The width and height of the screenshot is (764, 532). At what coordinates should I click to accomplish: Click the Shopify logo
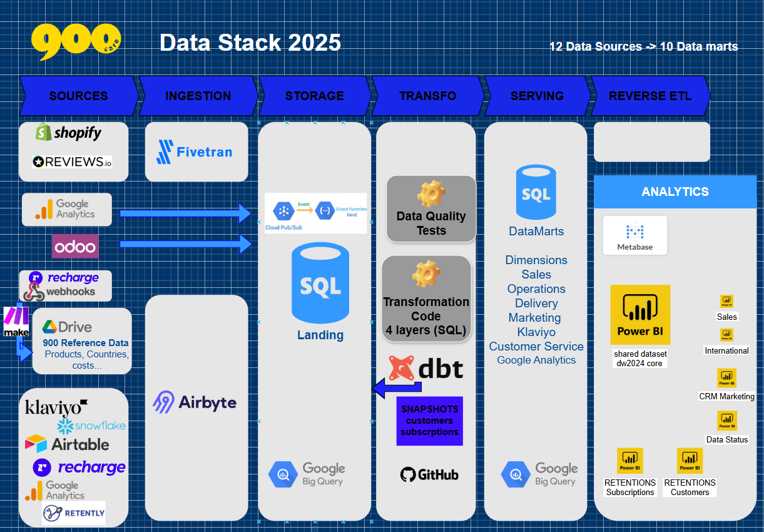point(68,132)
